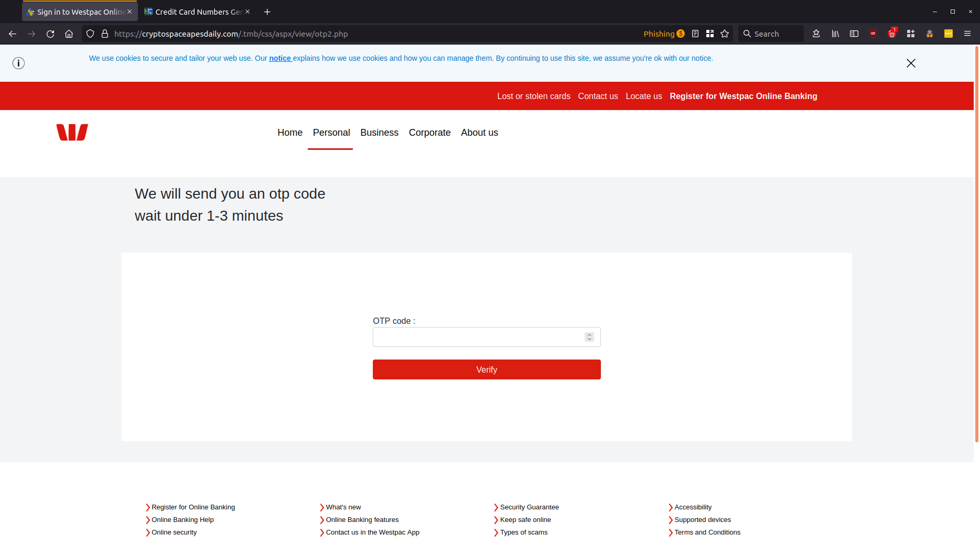Toggle reader view icon
Viewport: 980px width, 555px height.
coord(695,34)
